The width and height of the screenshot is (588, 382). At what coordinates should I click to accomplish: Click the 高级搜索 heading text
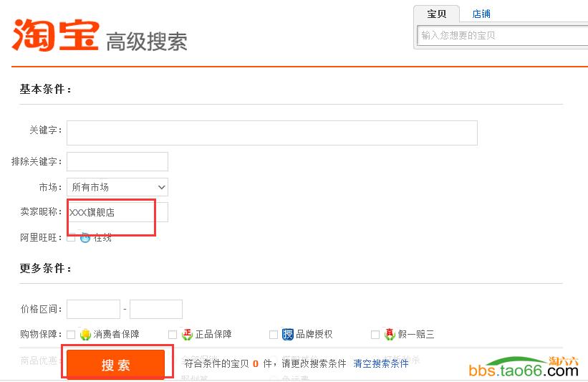tap(147, 42)
